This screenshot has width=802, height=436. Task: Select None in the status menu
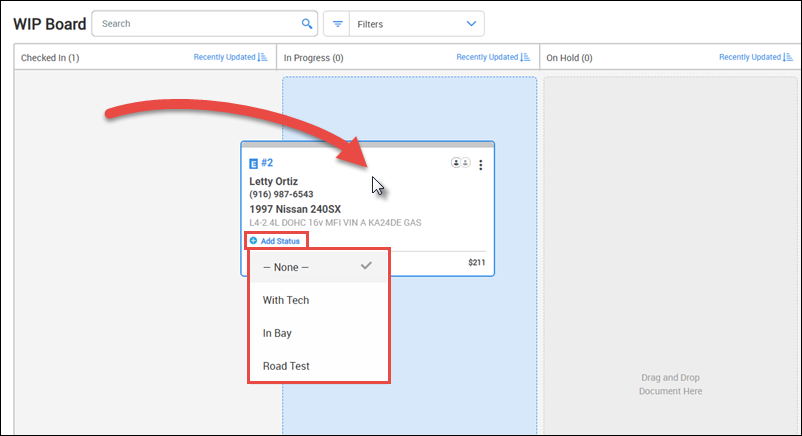(x=319, y=267)
